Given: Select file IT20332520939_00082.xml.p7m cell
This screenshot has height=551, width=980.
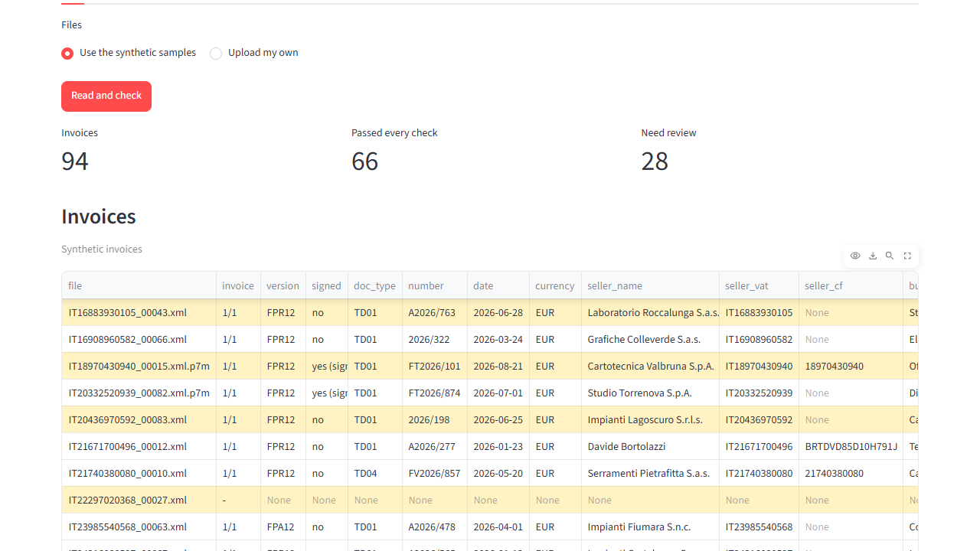Looking at the screenshot, I should click(139, 393).
